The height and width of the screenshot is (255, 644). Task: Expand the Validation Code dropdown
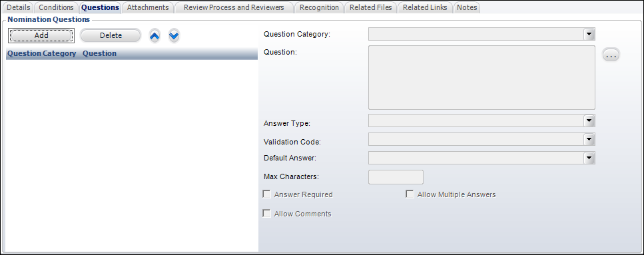tap(589, 139)
